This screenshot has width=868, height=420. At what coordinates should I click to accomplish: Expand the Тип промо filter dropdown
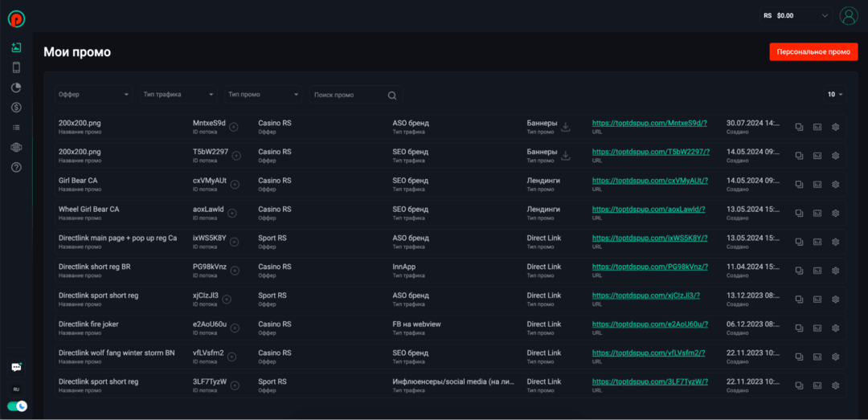264,95
